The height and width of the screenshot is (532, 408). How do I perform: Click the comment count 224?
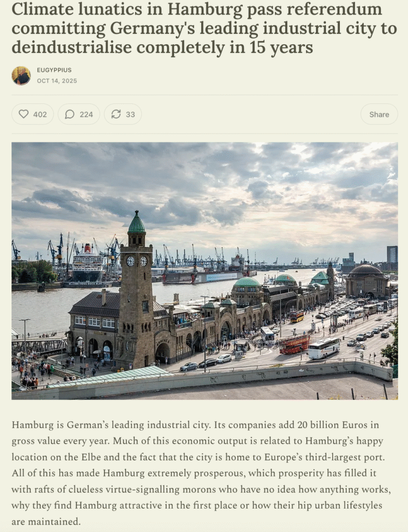86,114
